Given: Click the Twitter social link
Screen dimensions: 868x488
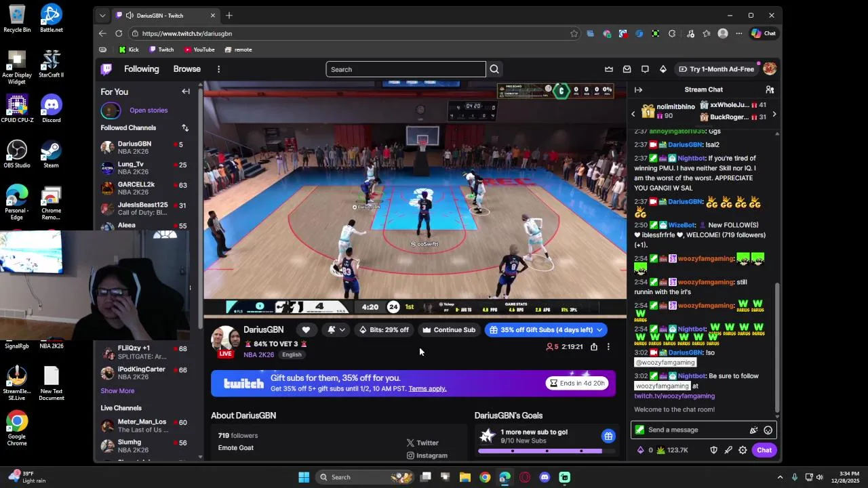Looking at the screenshot, I should pyautogui.click(x=422, y=443).
